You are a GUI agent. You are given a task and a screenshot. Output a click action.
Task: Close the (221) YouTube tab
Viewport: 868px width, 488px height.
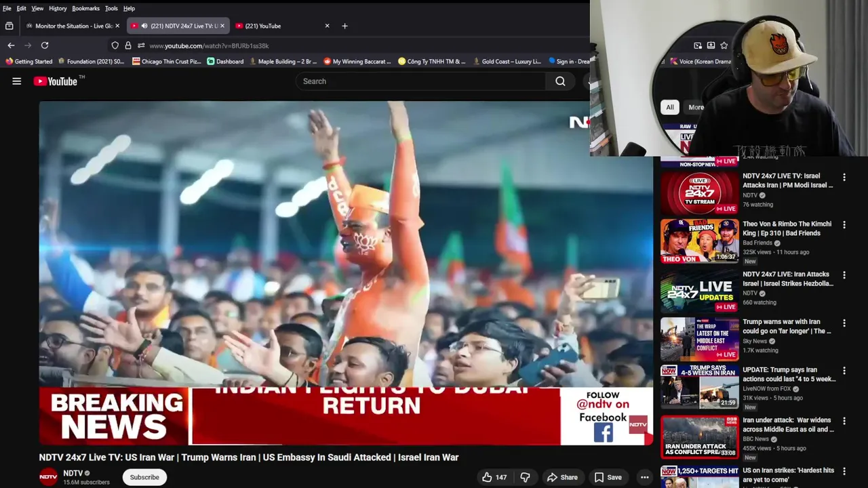(x=327, y=26)
